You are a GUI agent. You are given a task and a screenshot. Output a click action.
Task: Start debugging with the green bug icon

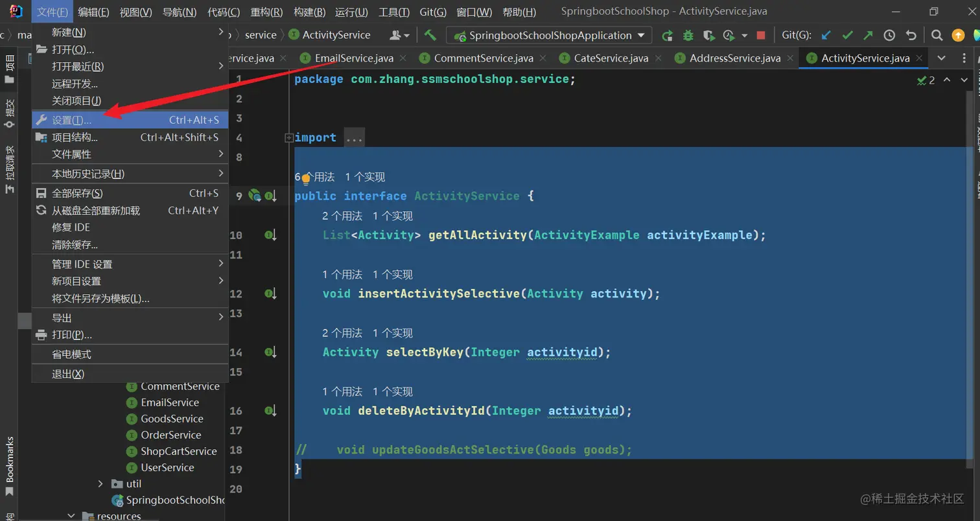[688, 36]
